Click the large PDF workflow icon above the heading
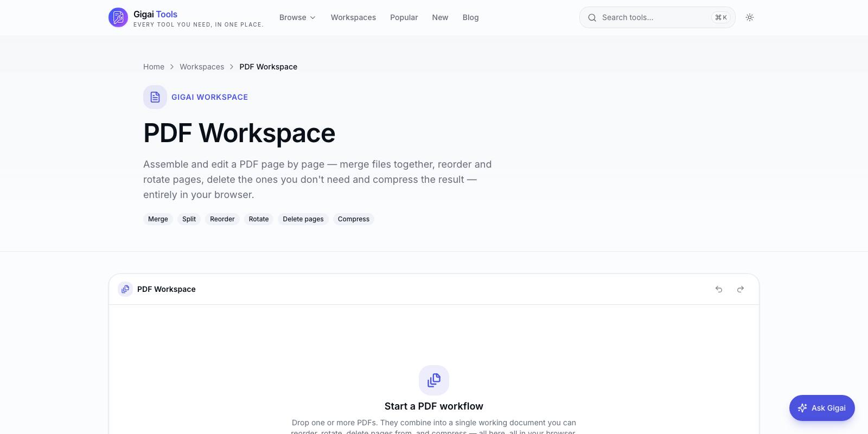The width and height of the screenshot is (868, 434). point(434,380)
